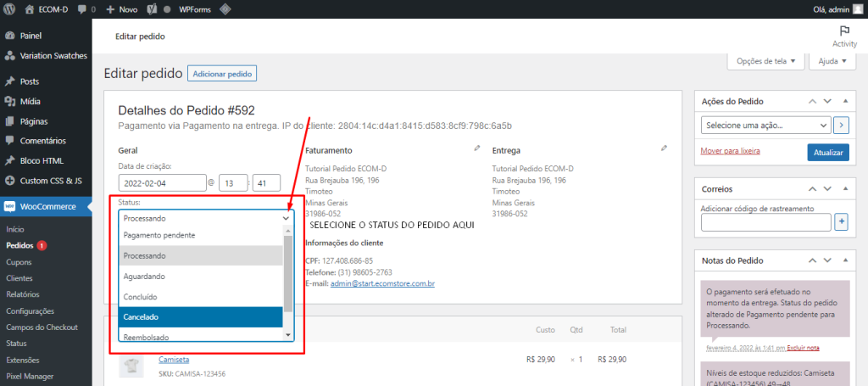
Task: Open Campos do Checkout
Action: (42, 327)
